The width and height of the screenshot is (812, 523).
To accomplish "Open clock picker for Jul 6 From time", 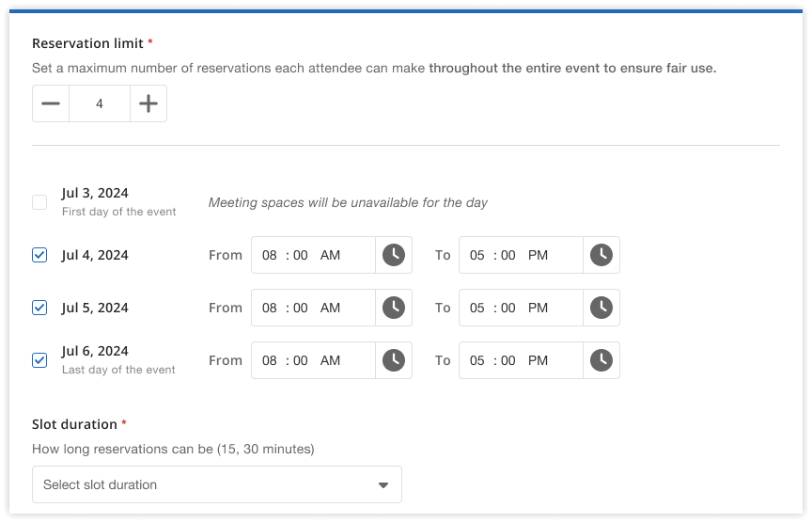I will (394, 360).
